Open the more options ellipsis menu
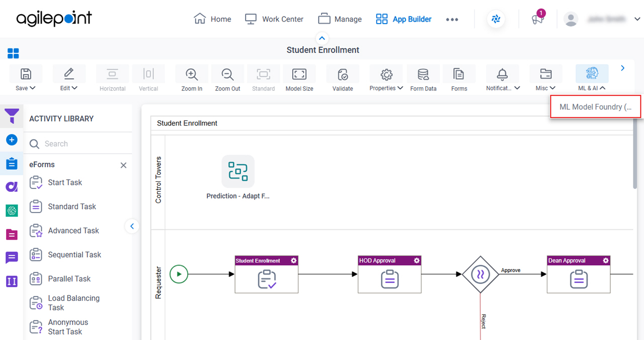The image size is (644, 340). point(452,20)
